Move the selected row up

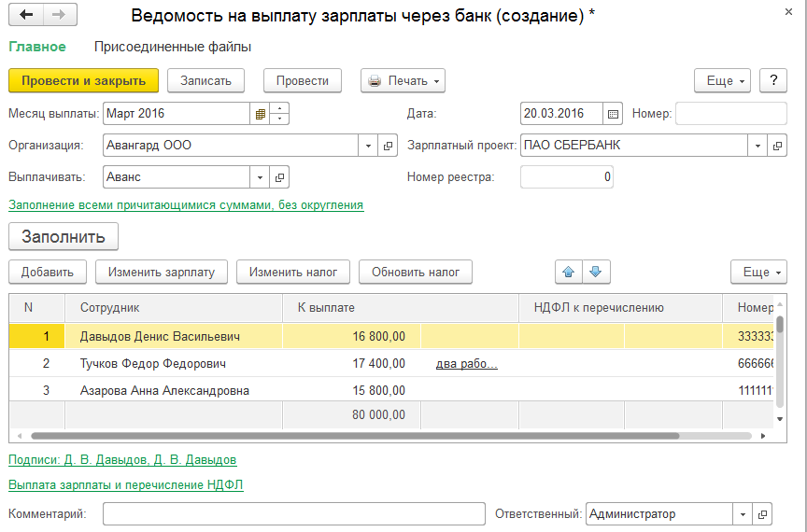pyautogui.click(x=567, y=272)
